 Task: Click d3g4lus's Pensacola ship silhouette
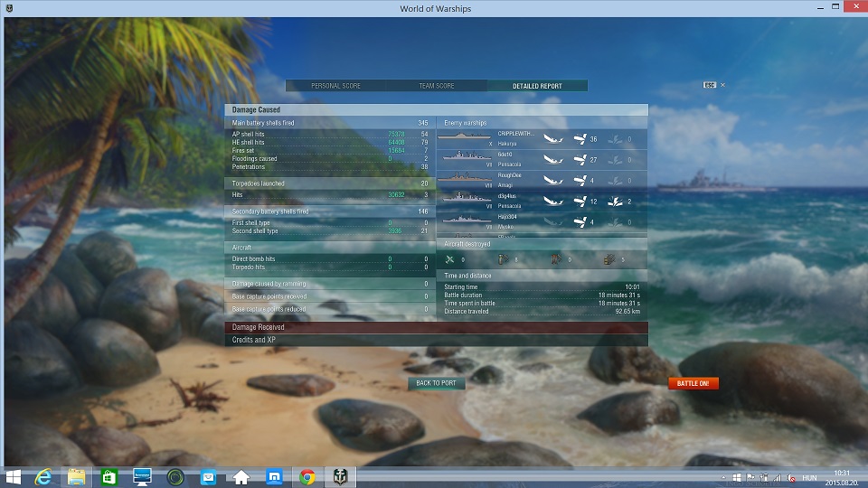tap(467, 197)
